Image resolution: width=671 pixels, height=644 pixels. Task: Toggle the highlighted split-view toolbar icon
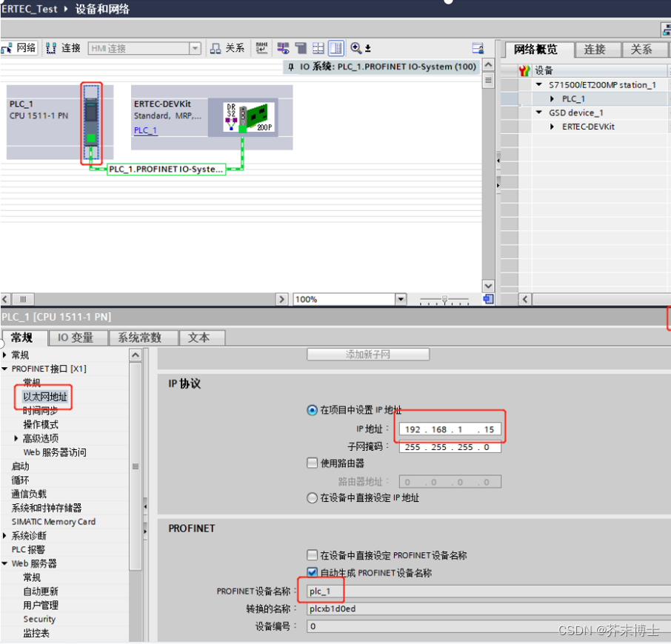point(336,48)
